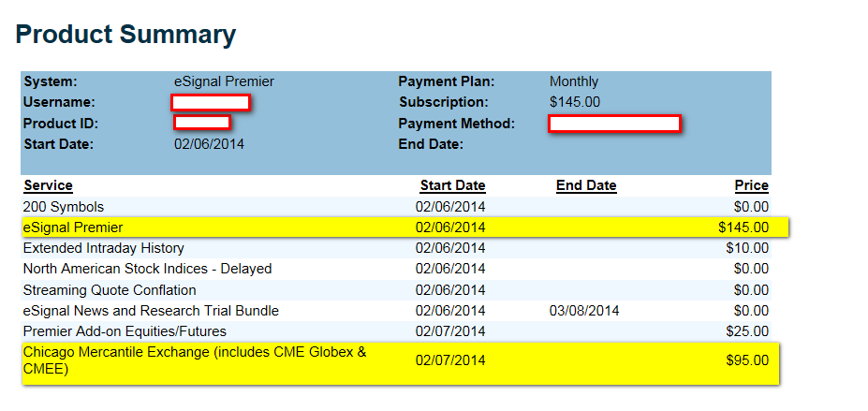Click the underlined "Price" column header
This screenshot has width=868, height=411.
pyautogui.click(x=752, y=185)
